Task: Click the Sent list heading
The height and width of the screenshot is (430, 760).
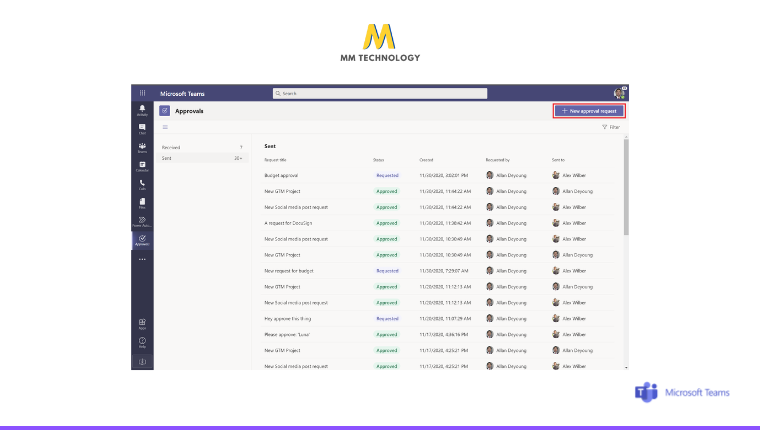Action: (x=270, y=146)
